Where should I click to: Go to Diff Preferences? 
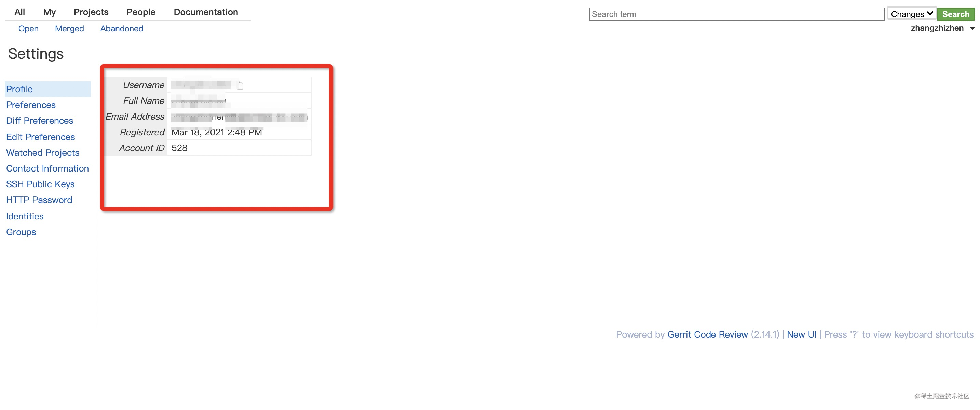pyautogui.click(x=40, y=121)
